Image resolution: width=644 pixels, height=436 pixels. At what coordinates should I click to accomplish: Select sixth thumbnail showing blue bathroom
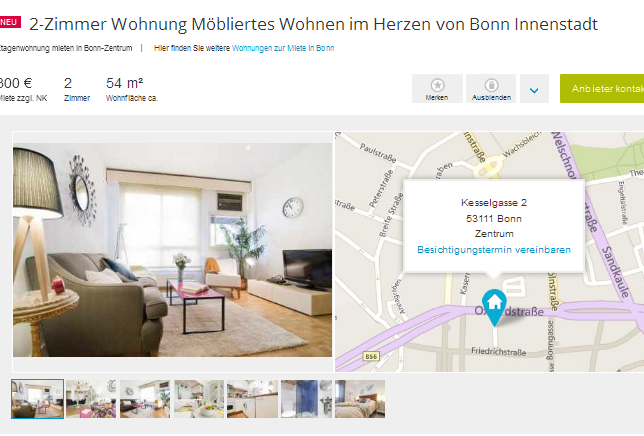click(306, 399)
